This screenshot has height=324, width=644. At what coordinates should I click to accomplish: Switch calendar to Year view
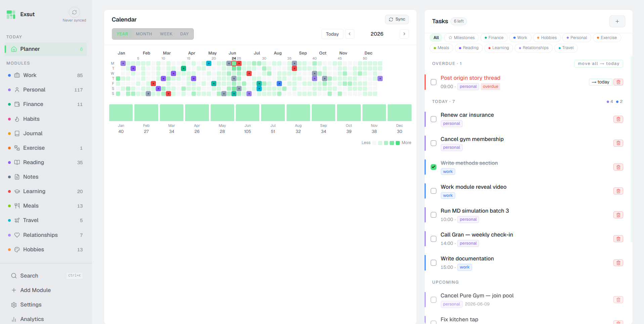point(122,34)
